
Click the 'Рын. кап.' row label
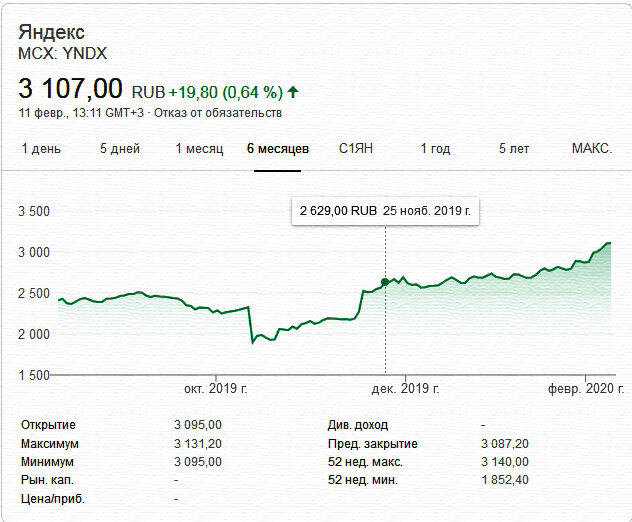coord(47,480)
